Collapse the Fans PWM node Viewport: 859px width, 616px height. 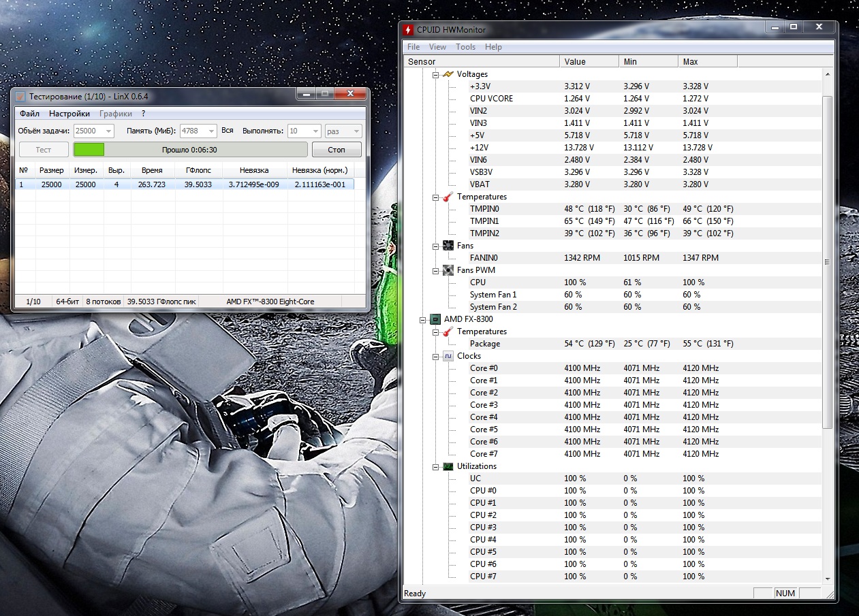[x=435, y=270]
